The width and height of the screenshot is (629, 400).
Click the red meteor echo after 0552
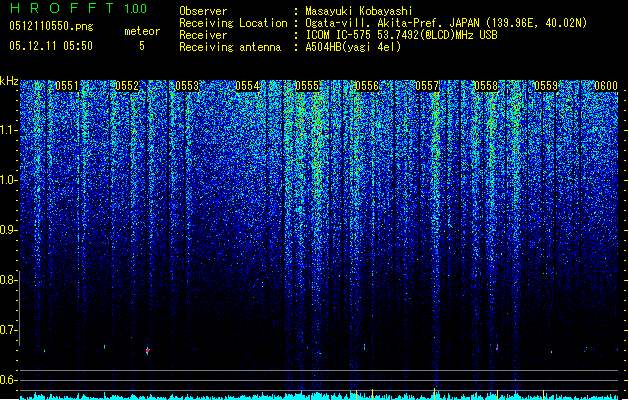coord(147,351)
